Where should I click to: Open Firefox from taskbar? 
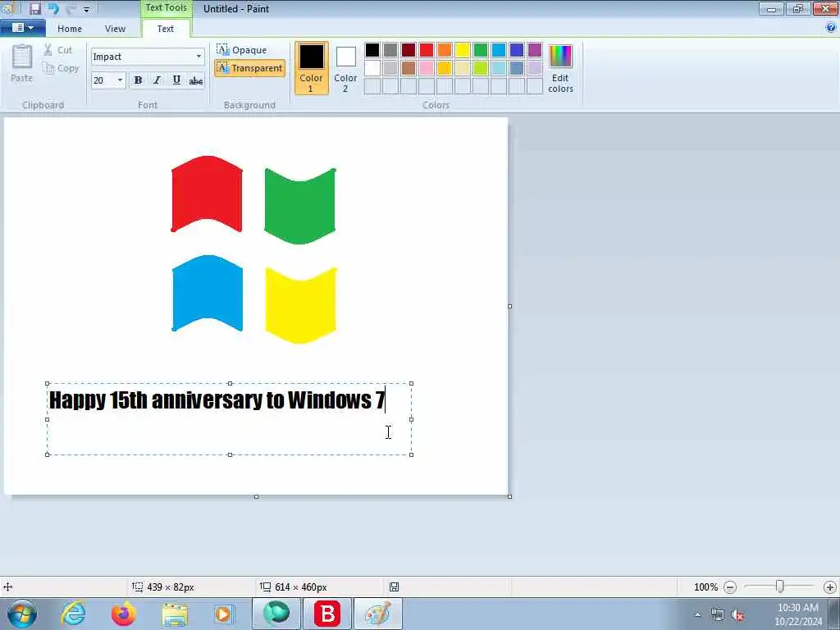124,614
